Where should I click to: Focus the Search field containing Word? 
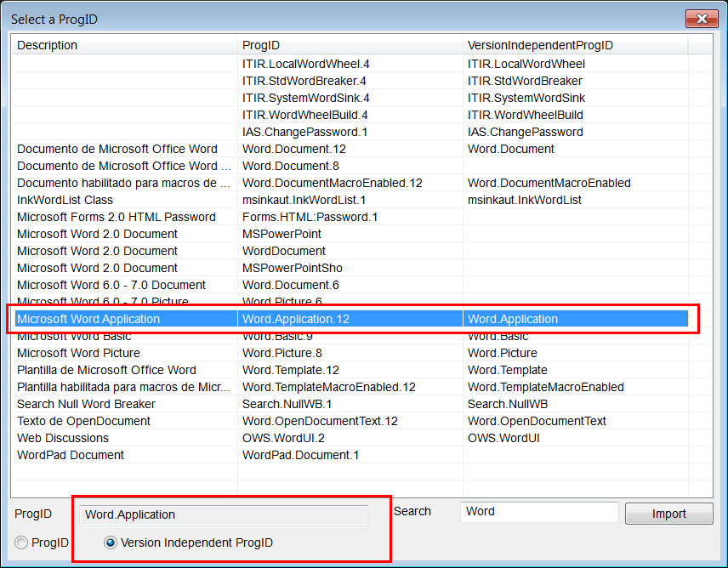539,512
